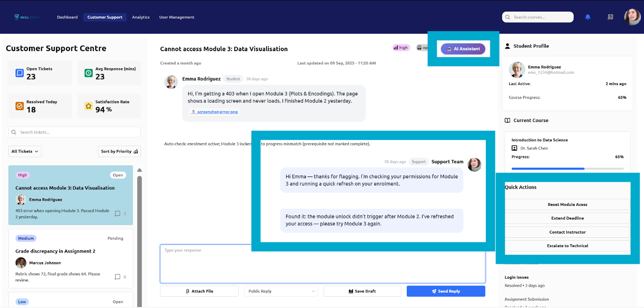Click the ticket list scroll-up arrow
The image size is (644, 308).
pyautogui.click(x=140, y=170)
